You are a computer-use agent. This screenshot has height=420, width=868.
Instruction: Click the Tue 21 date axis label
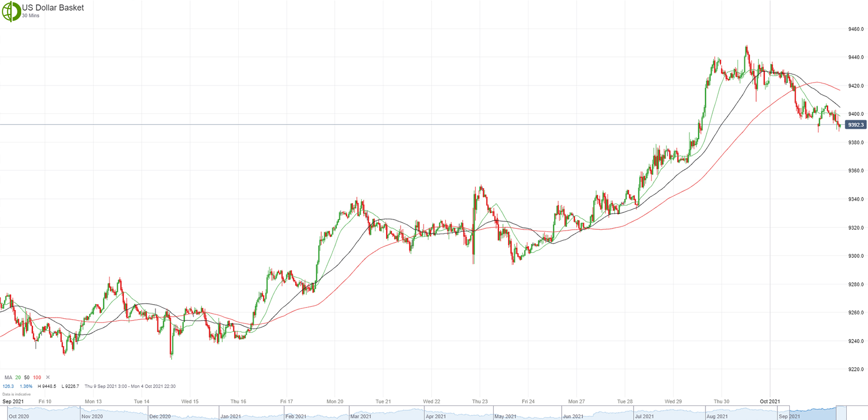(x=383, y=402)
